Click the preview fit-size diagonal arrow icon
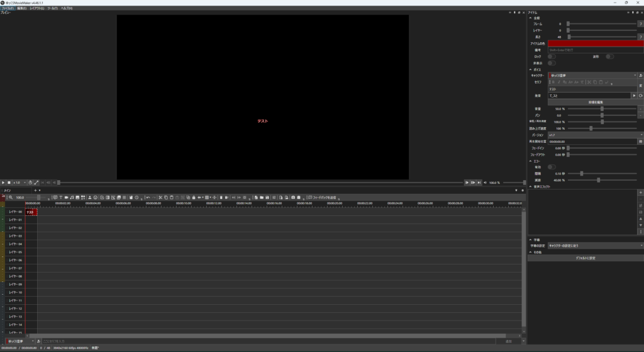Viewport: 644px width, 352px height. pos(36,183)
